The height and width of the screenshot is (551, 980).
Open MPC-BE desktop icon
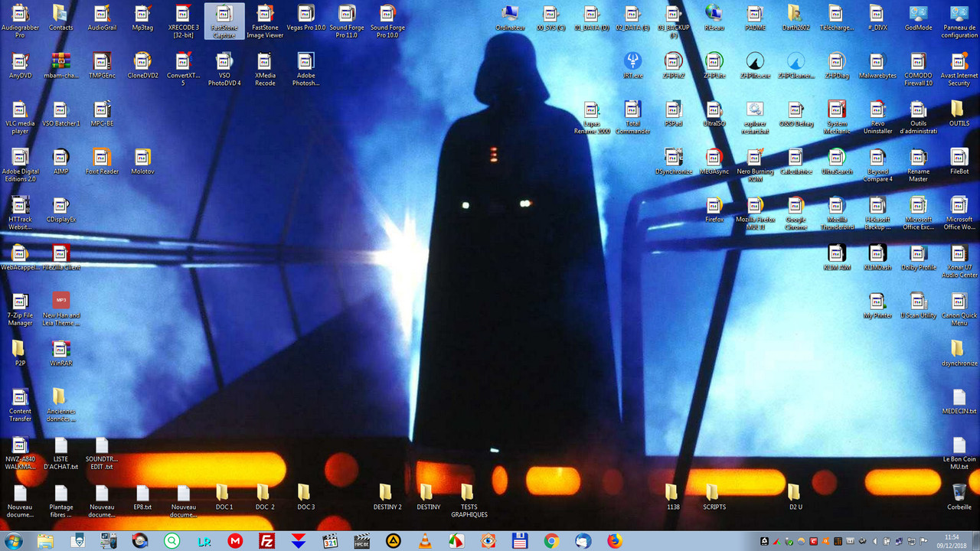pos(102,114)
